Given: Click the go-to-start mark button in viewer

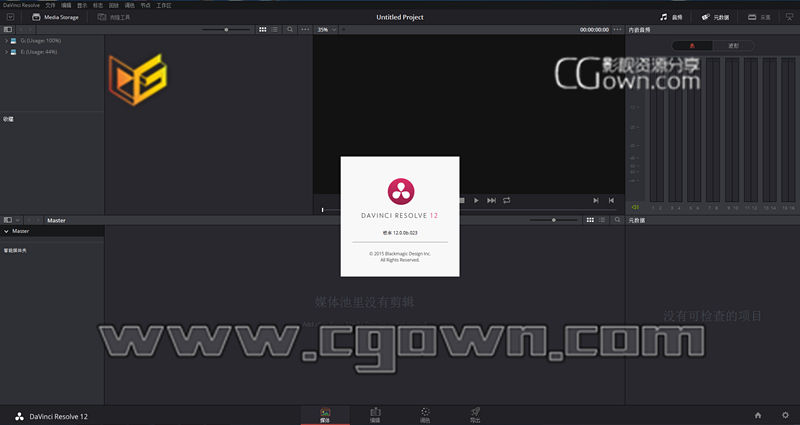Looking at the screenshot, I should [x=611, y=201].
